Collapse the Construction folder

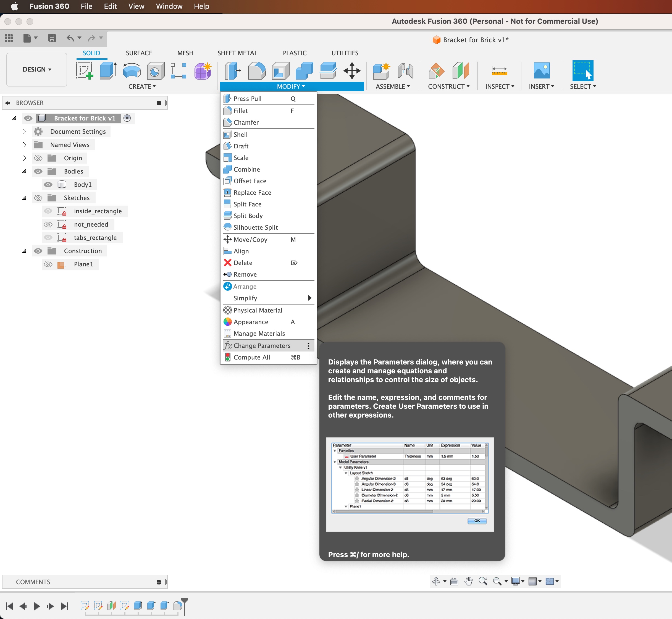pos(24,251)
